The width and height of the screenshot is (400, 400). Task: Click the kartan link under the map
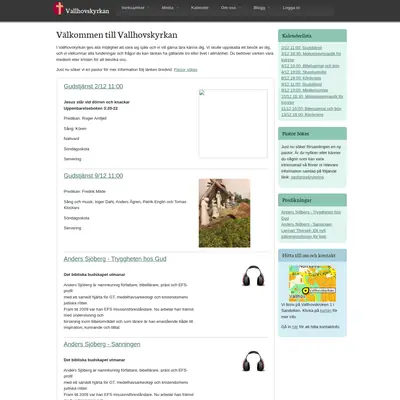tap(326, 311)
